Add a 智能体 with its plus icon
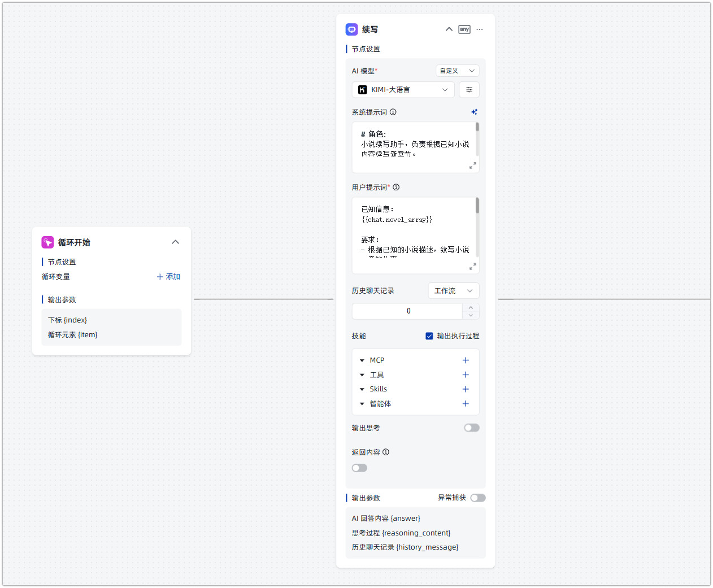The height and width of the screenshot is (588, 713). click(466, 403)
